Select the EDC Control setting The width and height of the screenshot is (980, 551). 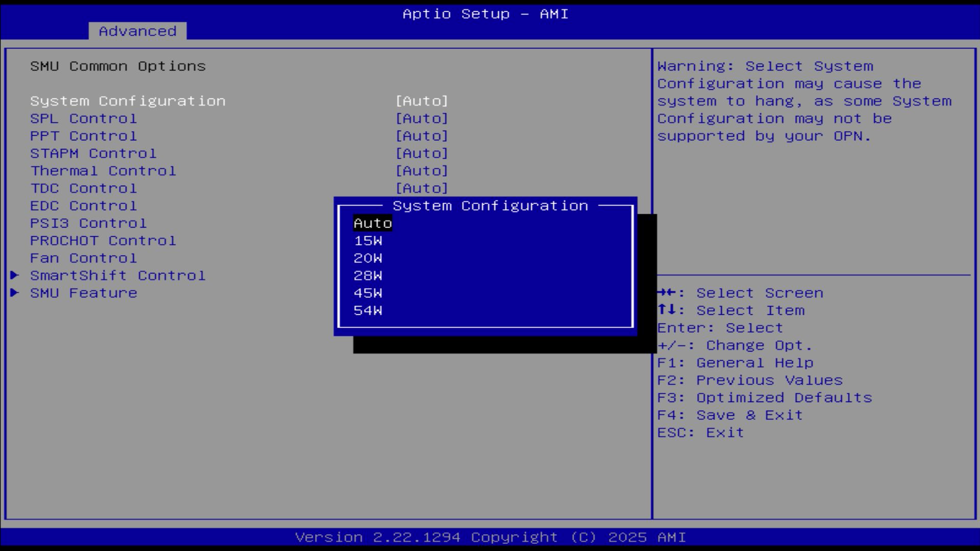click(x=84, y=206)
